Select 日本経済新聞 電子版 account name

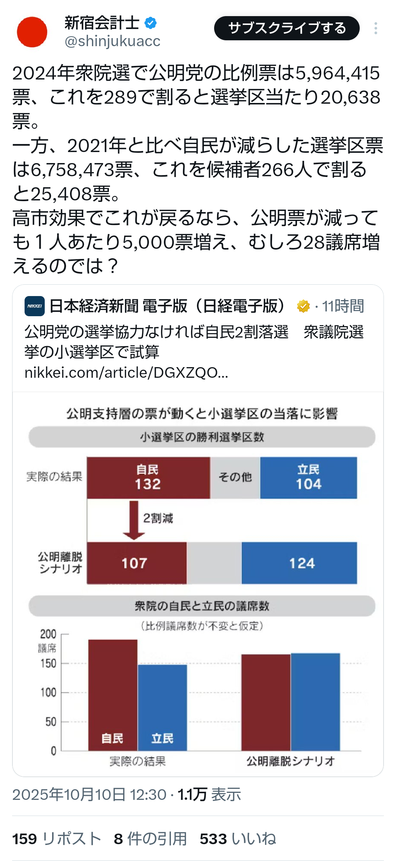coord(167,306)
